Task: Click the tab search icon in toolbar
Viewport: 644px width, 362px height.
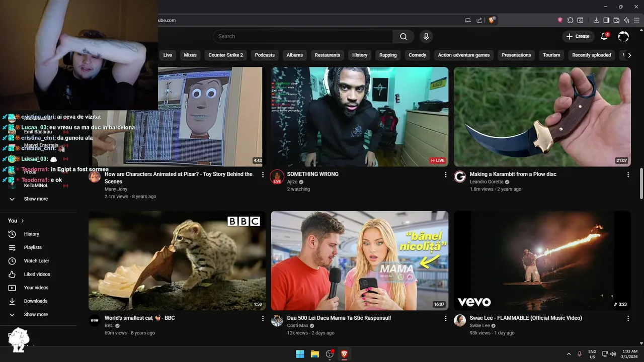Action: (580, 20)
